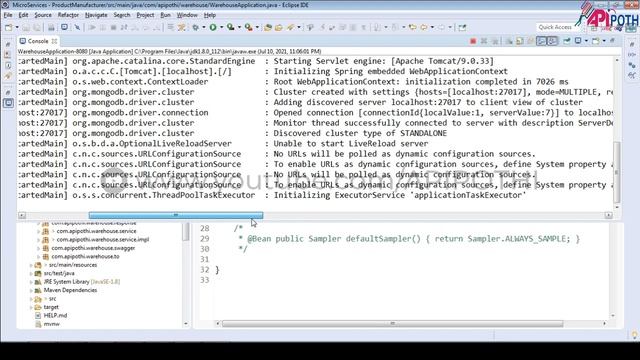Select com.apipothi.warehouse.service package
Viewport: 640px width, 360px height.
96,231
